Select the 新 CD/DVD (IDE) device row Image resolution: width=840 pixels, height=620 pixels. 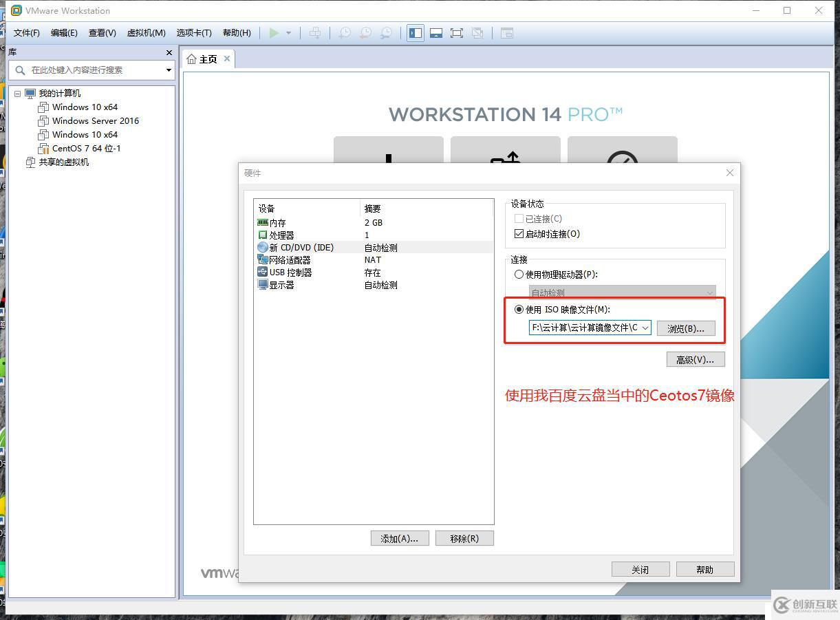tap(374, 248)
